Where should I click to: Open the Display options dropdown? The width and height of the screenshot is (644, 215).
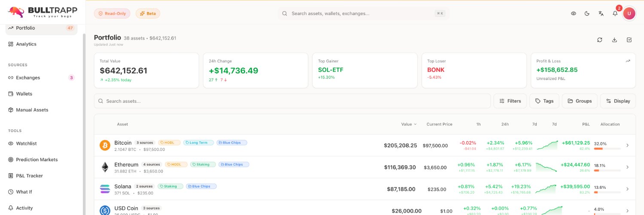(x=618, y=101)
